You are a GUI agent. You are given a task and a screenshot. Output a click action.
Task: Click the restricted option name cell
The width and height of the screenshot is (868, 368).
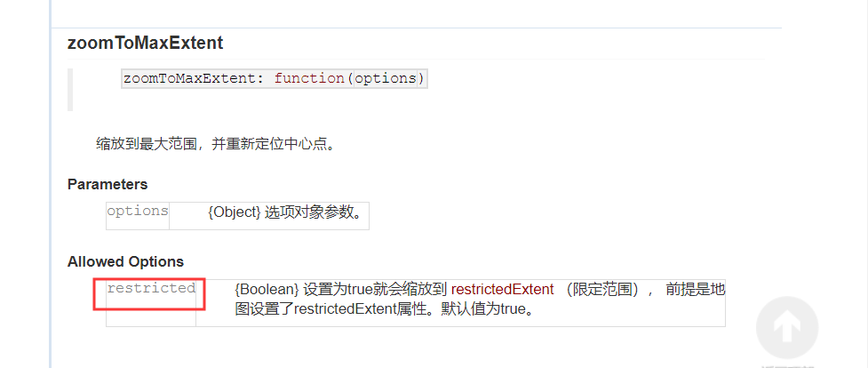point(151,302)
